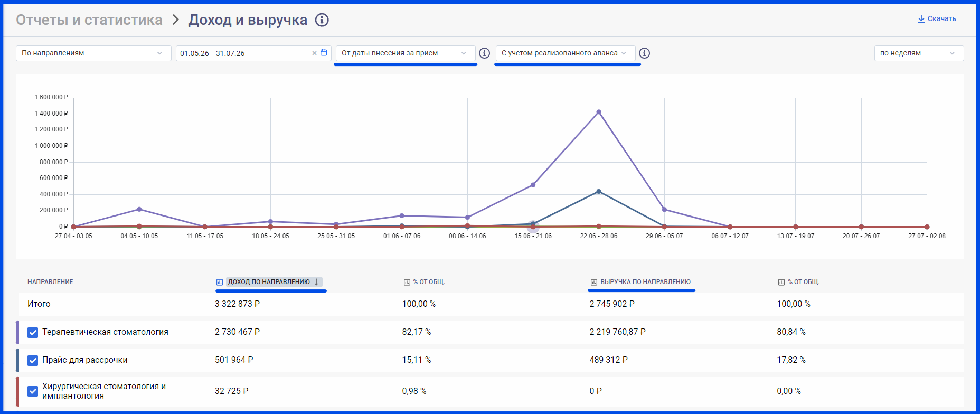Viewport: 980px width, 414px height.
Task: Click chart icon beside Выручка по направлению header
Action: tap(594, 282)
